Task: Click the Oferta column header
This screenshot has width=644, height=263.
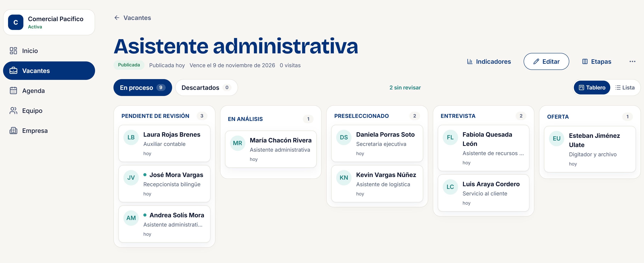Action: (x=558, y=117)
